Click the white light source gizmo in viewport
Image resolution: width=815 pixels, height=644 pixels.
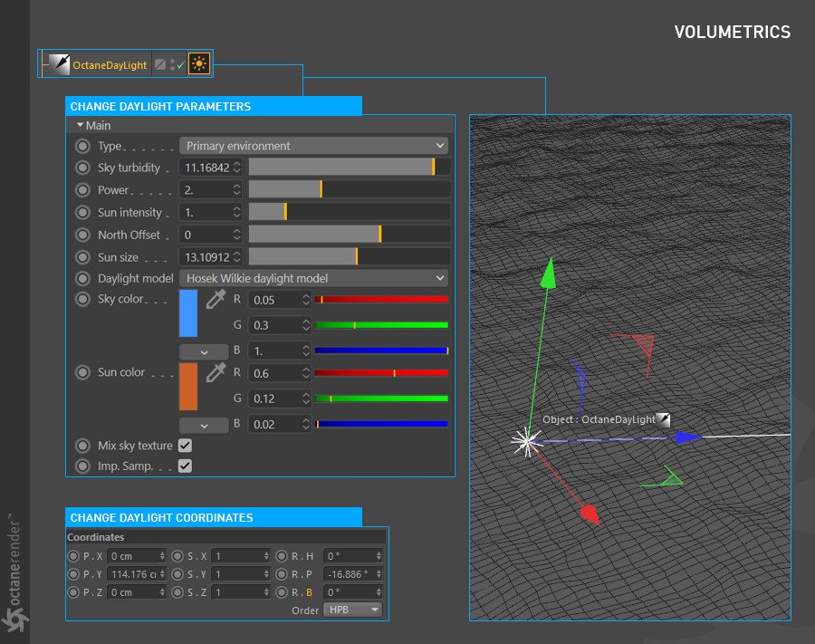click(525, 440)
